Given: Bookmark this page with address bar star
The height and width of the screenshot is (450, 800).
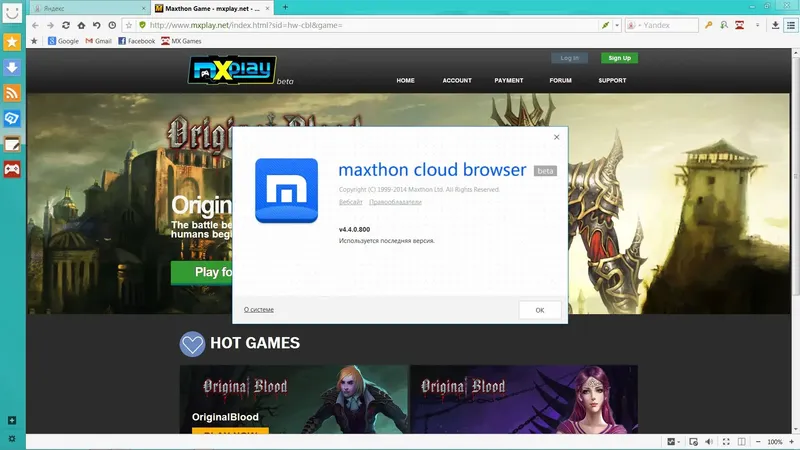Looking at the screenshot, I should coord(129,25).
